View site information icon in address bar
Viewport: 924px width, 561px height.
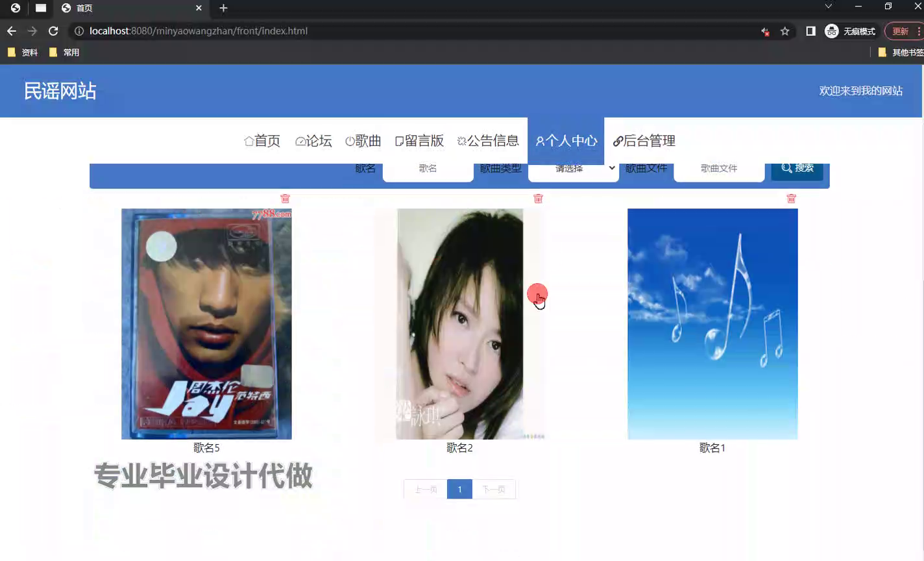pos(79,31)
